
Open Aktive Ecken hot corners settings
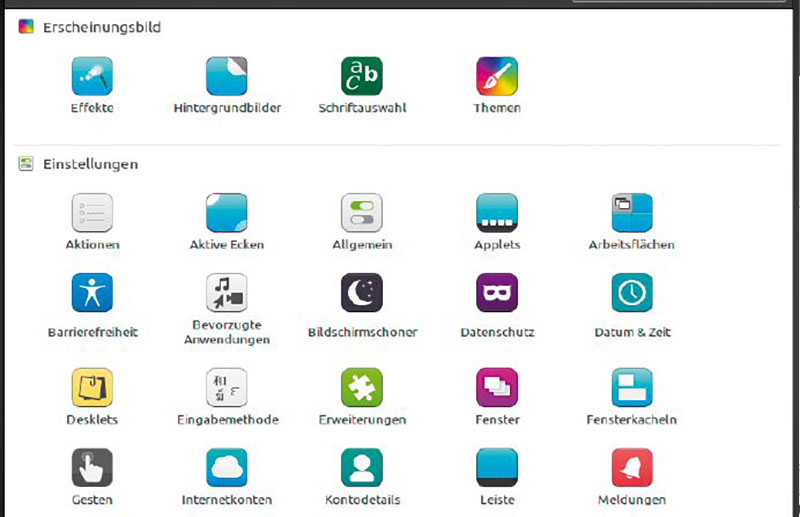point(227,213)
